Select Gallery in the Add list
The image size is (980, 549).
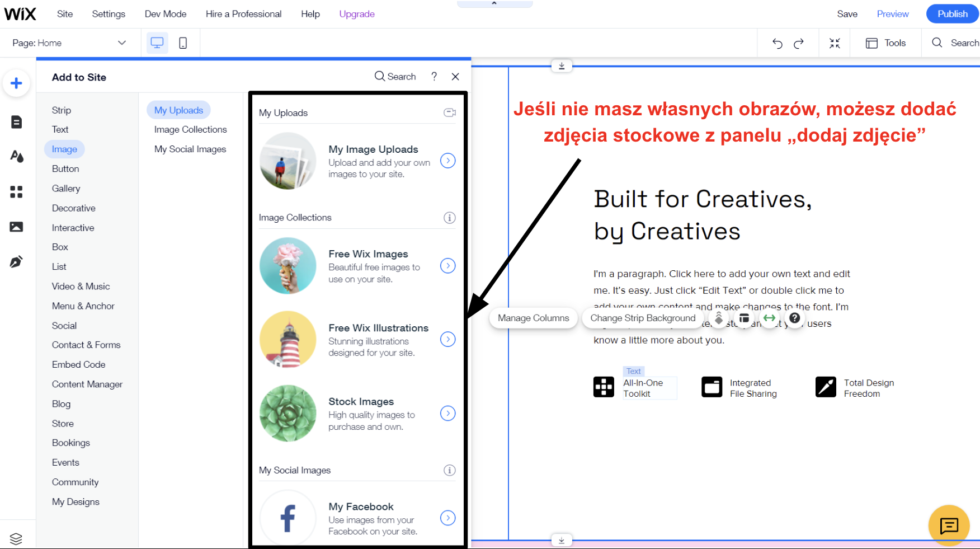click(x=66, y=189)
